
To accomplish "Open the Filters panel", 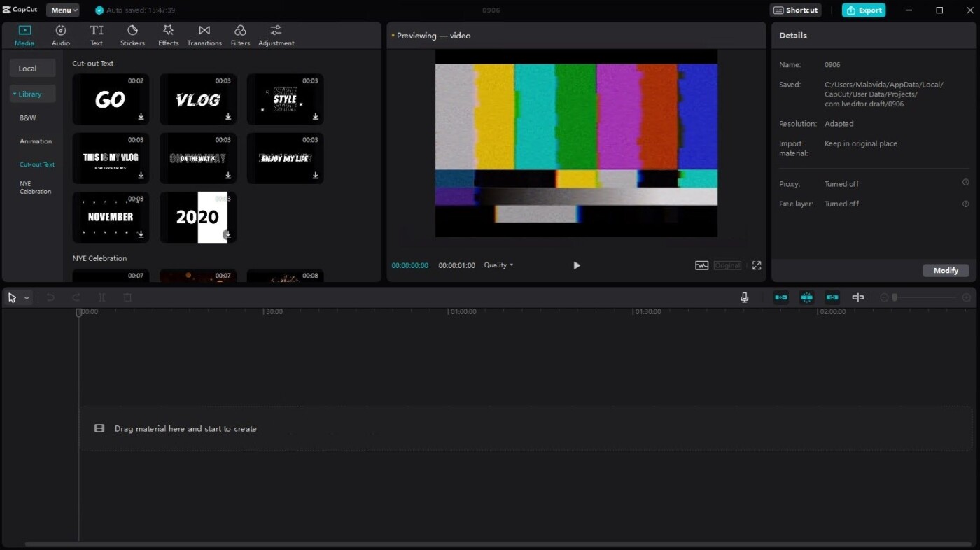I will [x=240, y=34].
